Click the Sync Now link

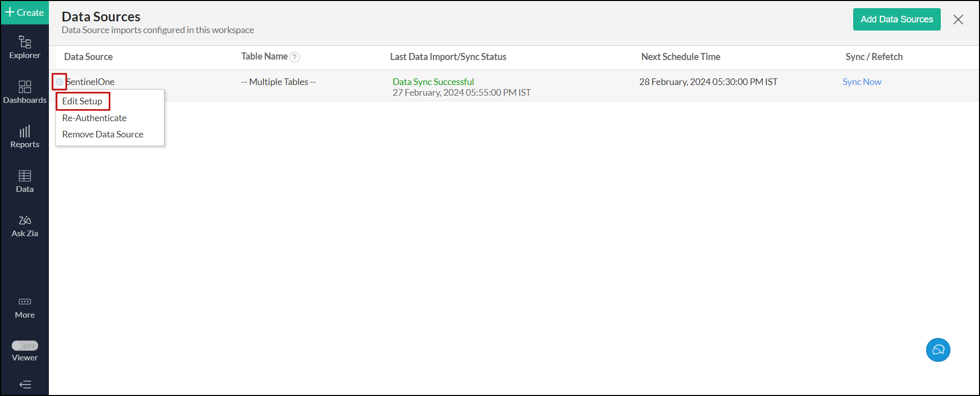pos(862,82)
